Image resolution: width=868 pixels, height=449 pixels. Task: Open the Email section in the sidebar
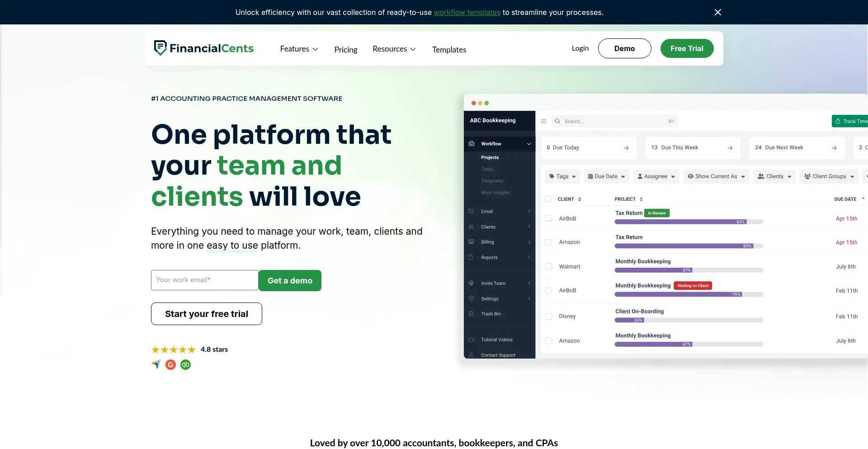pos(486,211)
